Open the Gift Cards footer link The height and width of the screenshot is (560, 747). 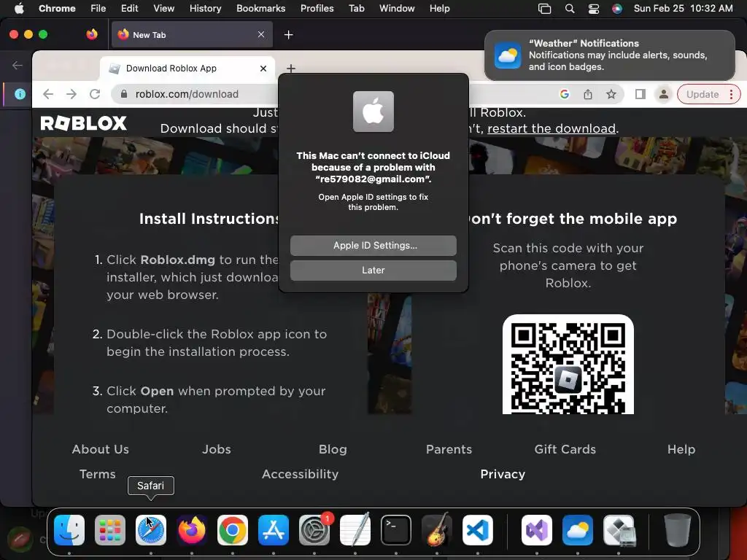pos(565,449)
